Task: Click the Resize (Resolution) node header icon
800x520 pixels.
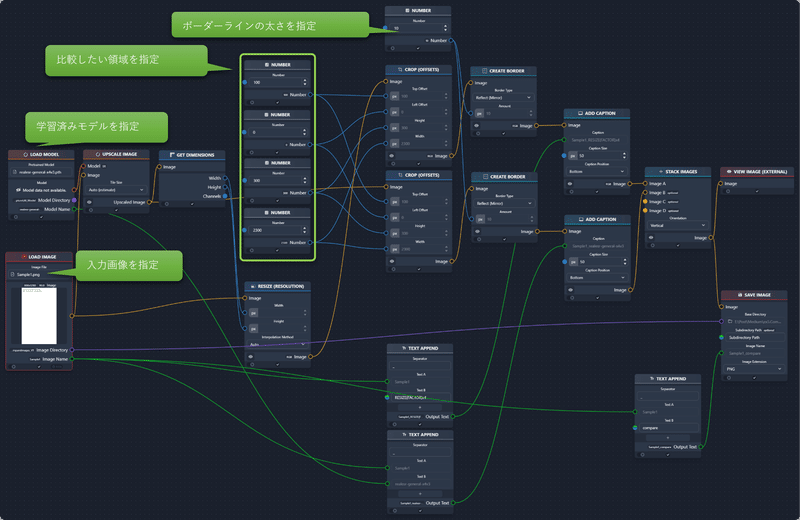Action: click(x=253, y=286)
